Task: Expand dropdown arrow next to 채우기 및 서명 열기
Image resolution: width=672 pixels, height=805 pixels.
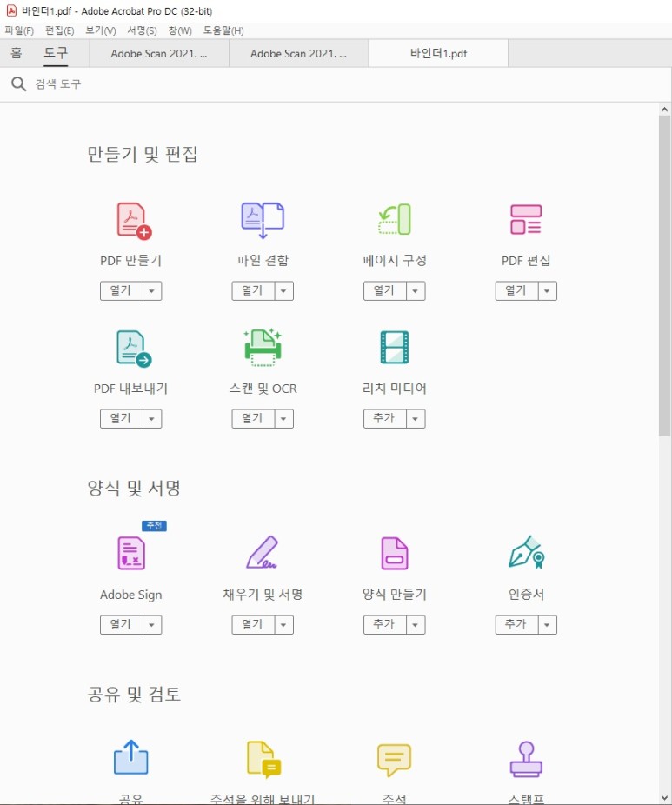Action: click(284, 625)
